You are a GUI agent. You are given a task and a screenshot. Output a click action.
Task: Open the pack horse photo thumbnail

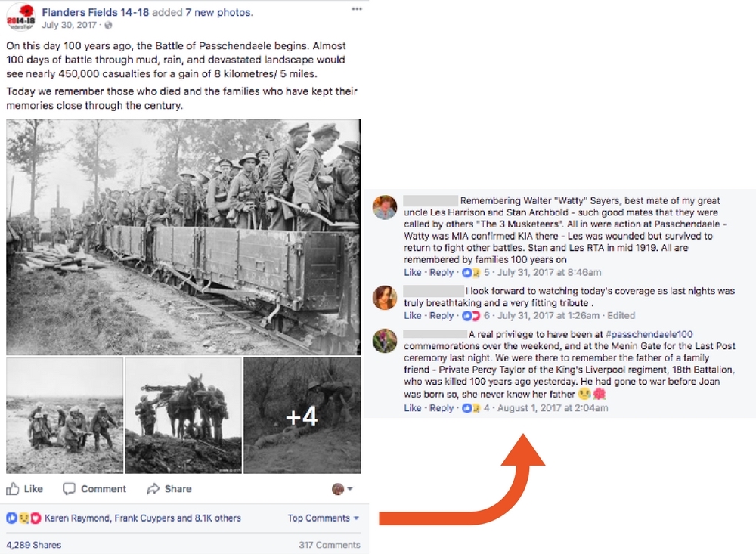183,416
